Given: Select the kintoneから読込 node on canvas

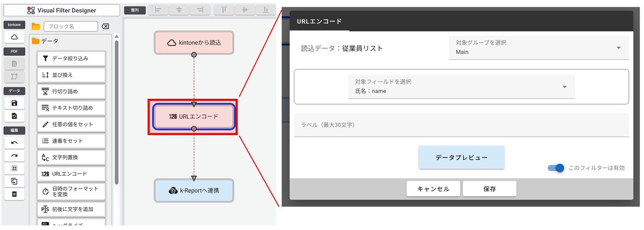Looking at the screenshot, I should (x=194, y=42).
